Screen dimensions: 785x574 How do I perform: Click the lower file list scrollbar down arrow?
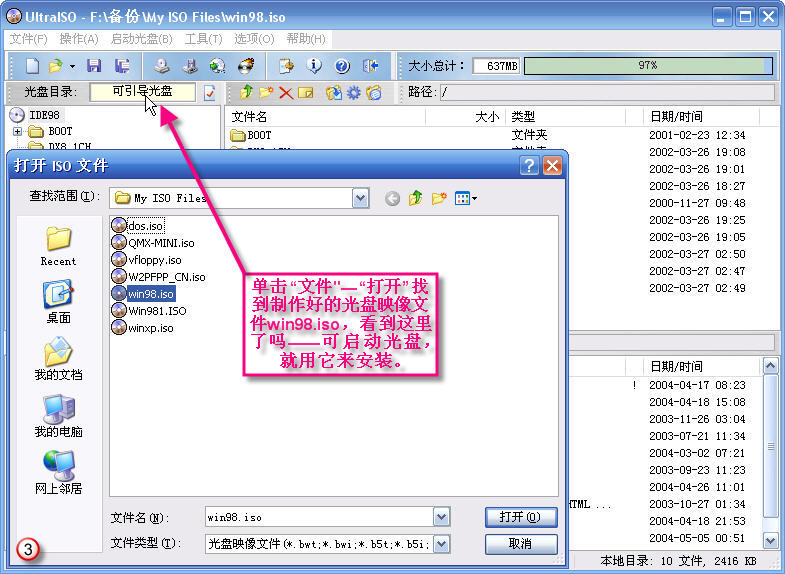(x=770, y=540)
